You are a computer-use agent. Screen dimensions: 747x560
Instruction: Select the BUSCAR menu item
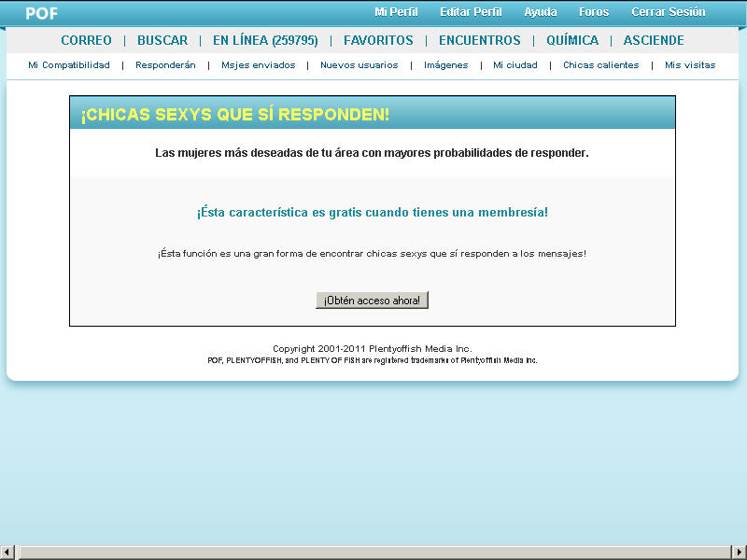(x=162, y=40)
